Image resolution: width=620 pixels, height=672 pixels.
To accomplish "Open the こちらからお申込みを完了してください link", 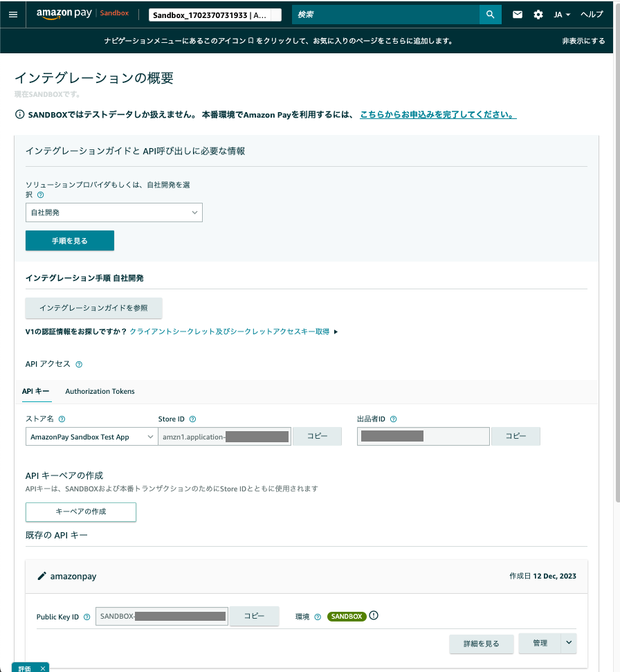I will tap(437, 115).
